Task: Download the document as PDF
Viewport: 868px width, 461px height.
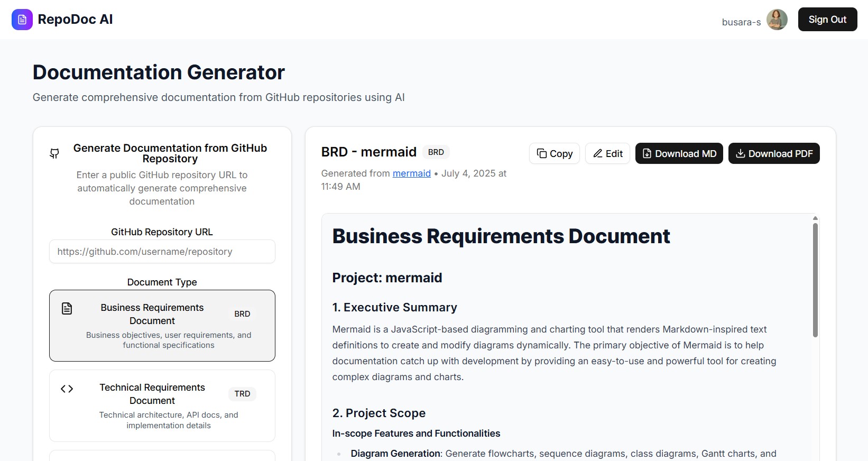Action: coord(774,154)
